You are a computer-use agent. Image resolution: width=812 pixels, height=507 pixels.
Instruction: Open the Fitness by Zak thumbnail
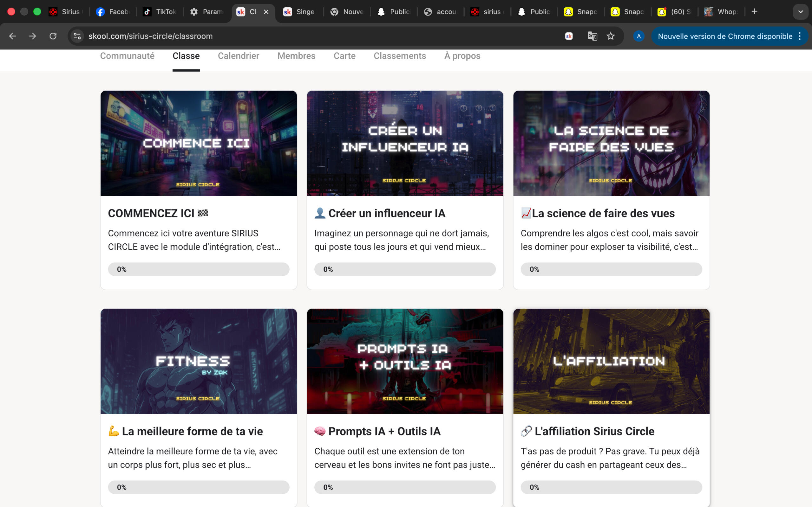click(x=198, y=361)
